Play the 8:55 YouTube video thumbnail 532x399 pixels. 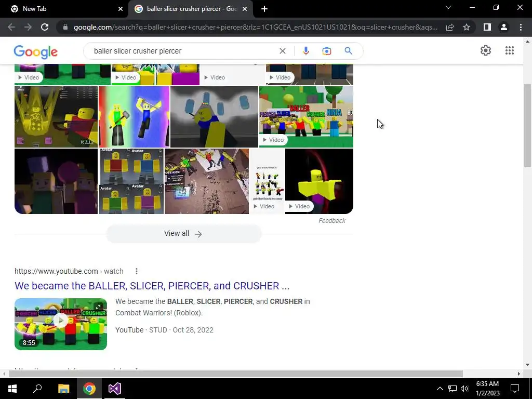(61, 324)
